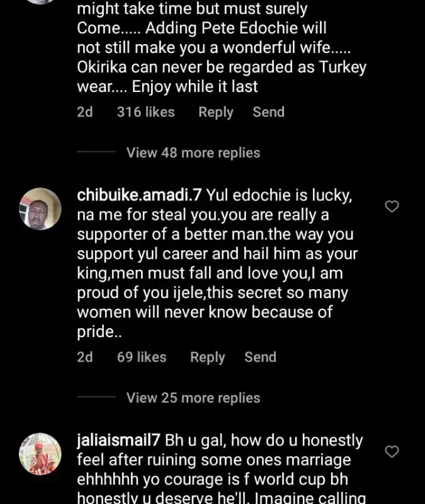Like jaliaismail7's comment with the heart
425x504 pixels.
click(392, 451)
